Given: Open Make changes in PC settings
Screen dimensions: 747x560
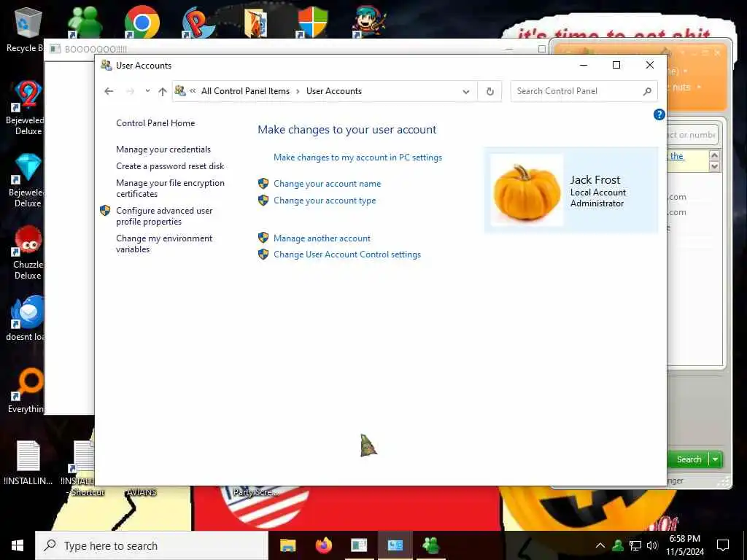Looking at the screenshot, I should (357, 157).
